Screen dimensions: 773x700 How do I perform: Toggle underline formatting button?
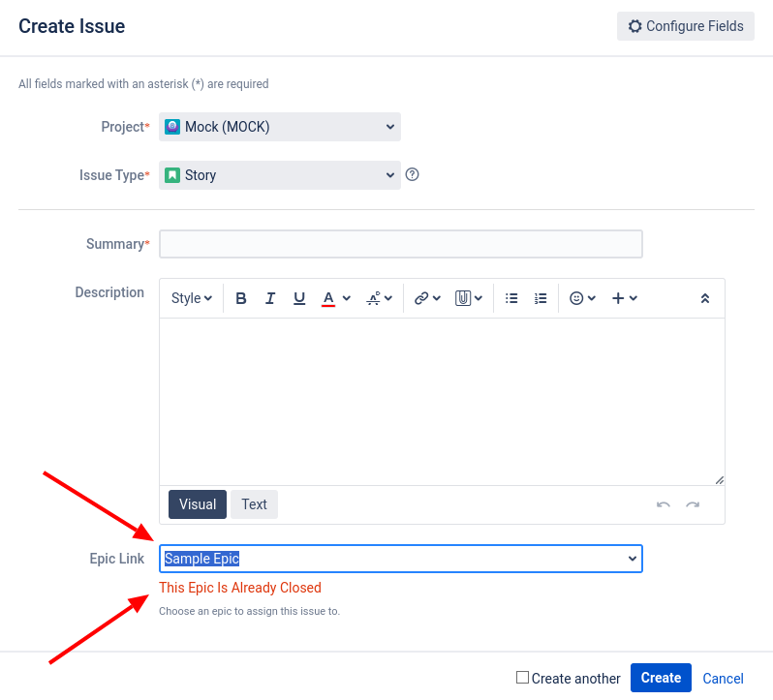tap(298, 298)
